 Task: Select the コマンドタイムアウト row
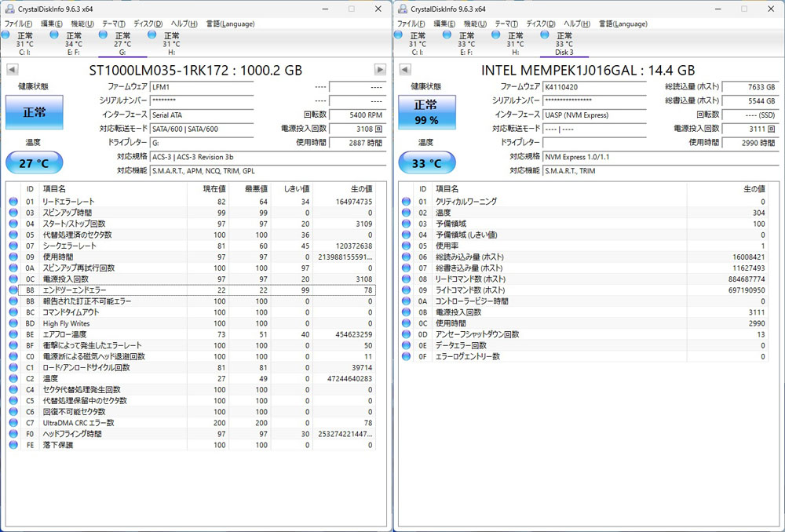(191, 312)
